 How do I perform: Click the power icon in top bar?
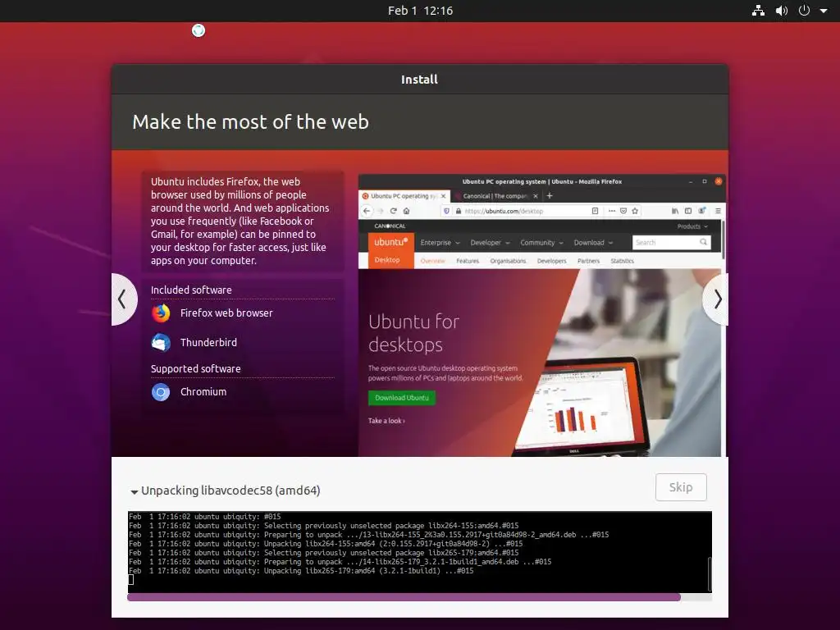(x=804, y=11)
